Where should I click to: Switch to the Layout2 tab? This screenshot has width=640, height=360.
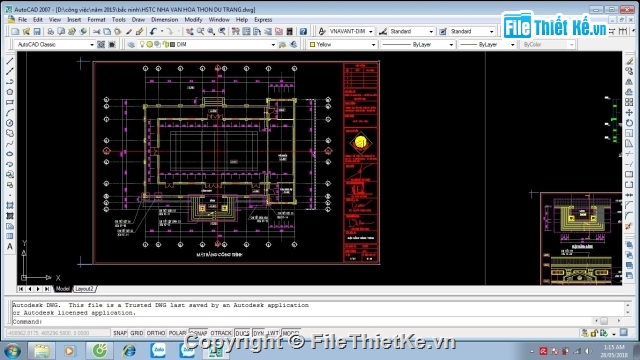84,289
